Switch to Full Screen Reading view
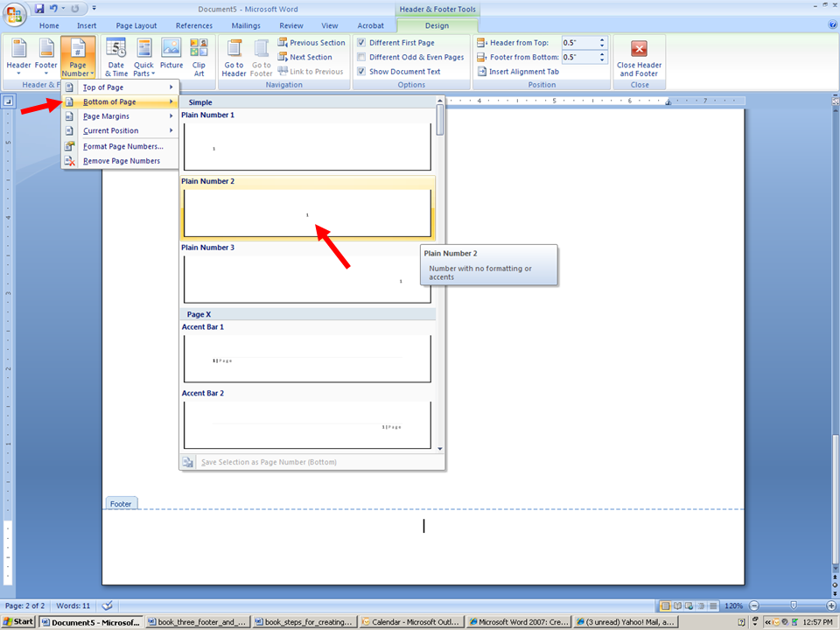The width and height of the screenshot is (840, 630). [677, 605]
